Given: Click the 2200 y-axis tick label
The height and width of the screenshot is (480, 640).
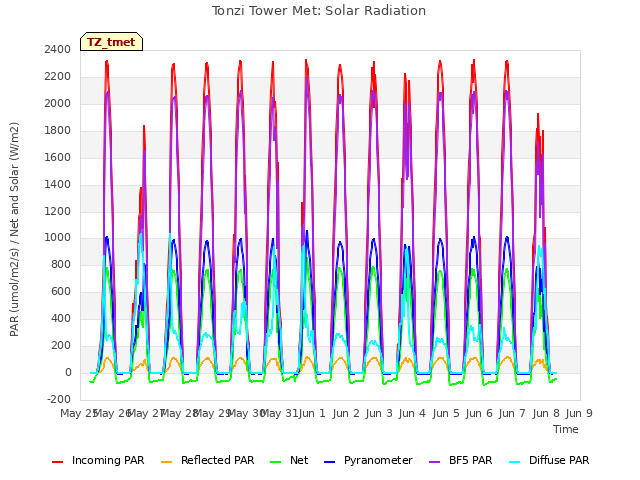Looking at the screenshot, I should (x=58, y=76).
